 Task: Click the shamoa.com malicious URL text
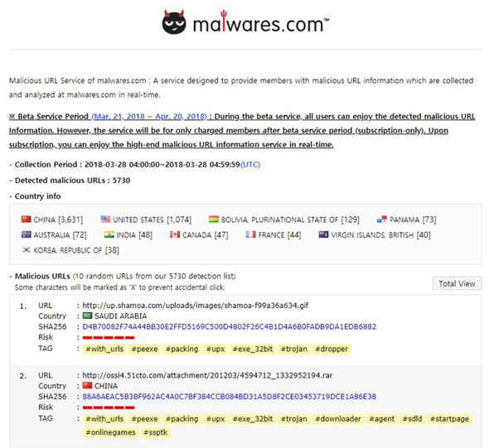(x=196, y=306)
